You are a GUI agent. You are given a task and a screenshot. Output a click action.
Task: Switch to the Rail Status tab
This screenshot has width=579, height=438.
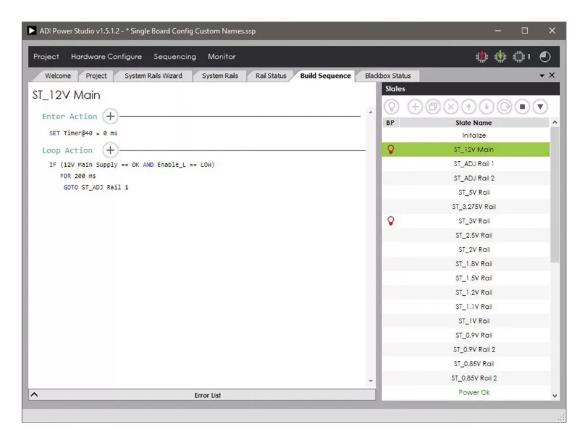click(271, 76)
